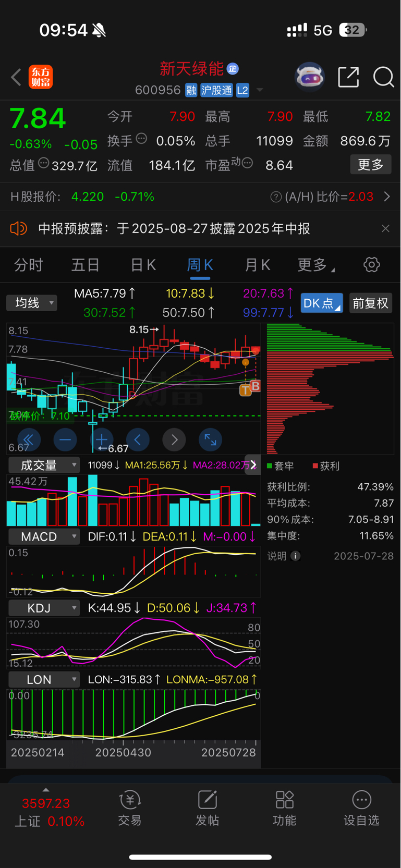Move chart left with left arrow
401x868 pixels.
tap(138, 440)
